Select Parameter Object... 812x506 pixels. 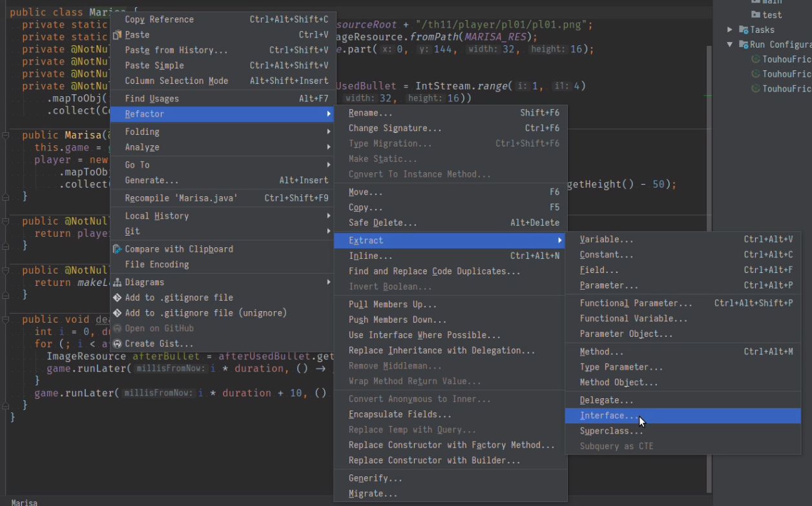point(683,334)
